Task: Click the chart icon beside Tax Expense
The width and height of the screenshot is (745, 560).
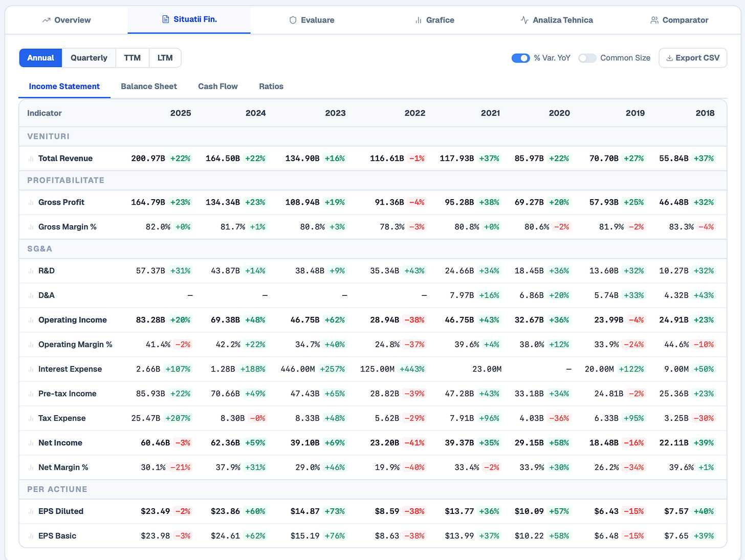Action: (31, 419)
